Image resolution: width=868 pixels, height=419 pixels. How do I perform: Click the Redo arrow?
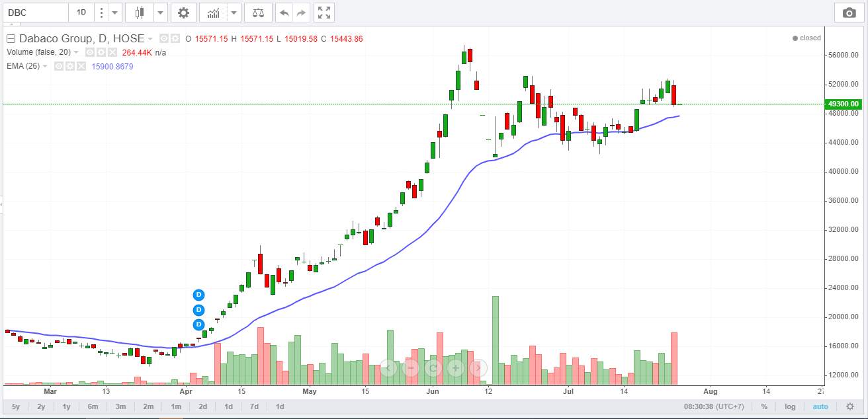(302, 12)
